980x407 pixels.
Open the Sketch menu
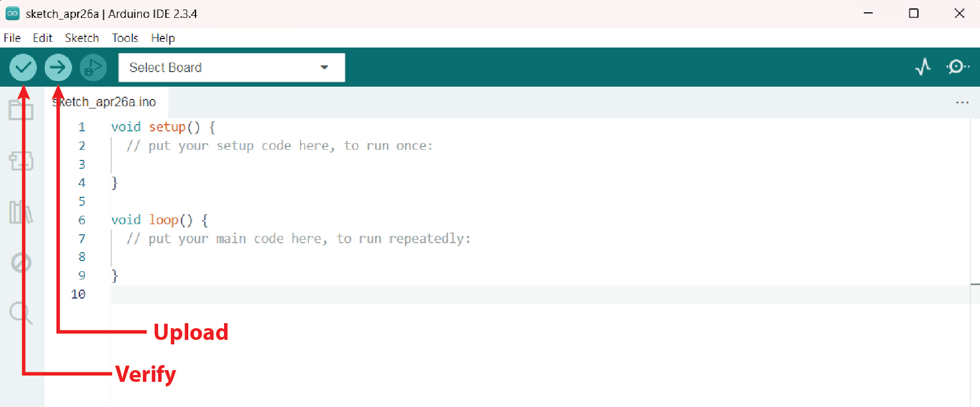(x=82, y=38)
